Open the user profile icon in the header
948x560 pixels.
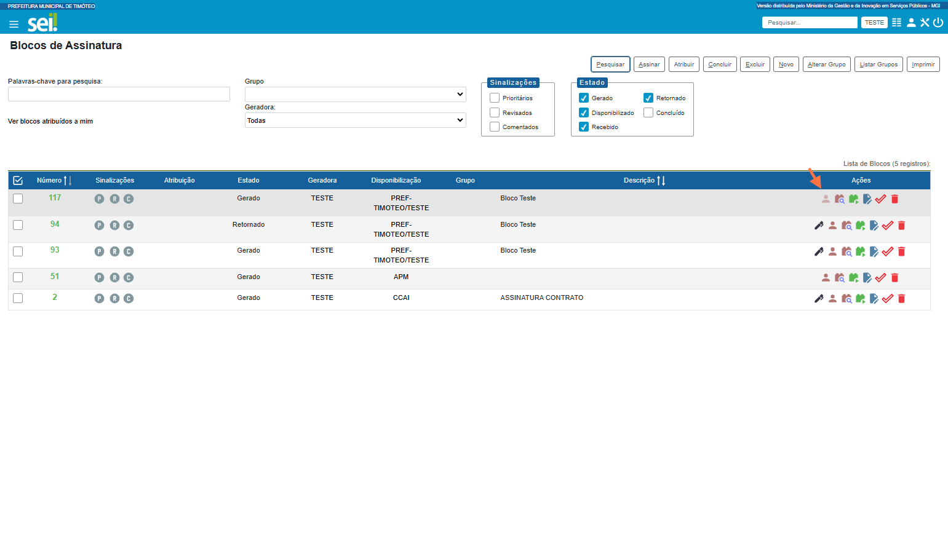pyautogui.click(x=911, y=23)
